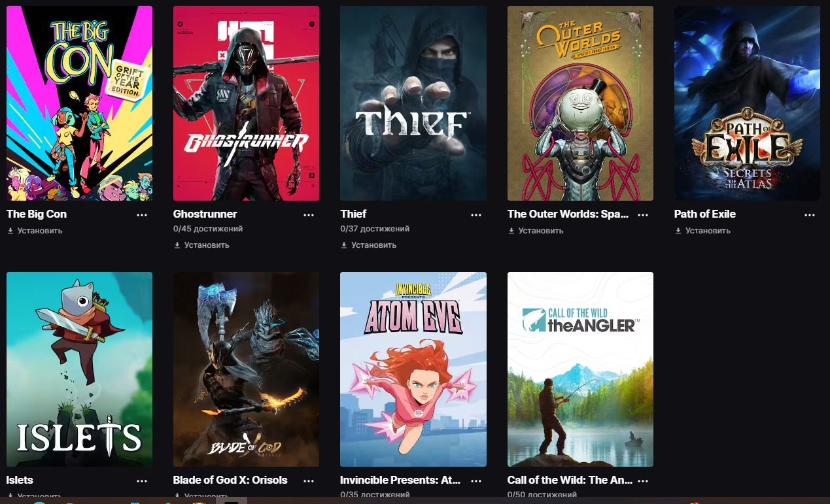Open the three-dot options for Thief
Viewport: 830px width, 504px height.
(476, 214)
